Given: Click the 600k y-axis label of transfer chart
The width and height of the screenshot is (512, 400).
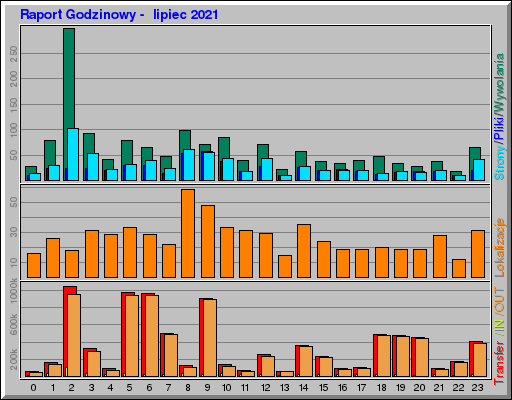Looking at the screenshot, I should click(x=14, y=325).
